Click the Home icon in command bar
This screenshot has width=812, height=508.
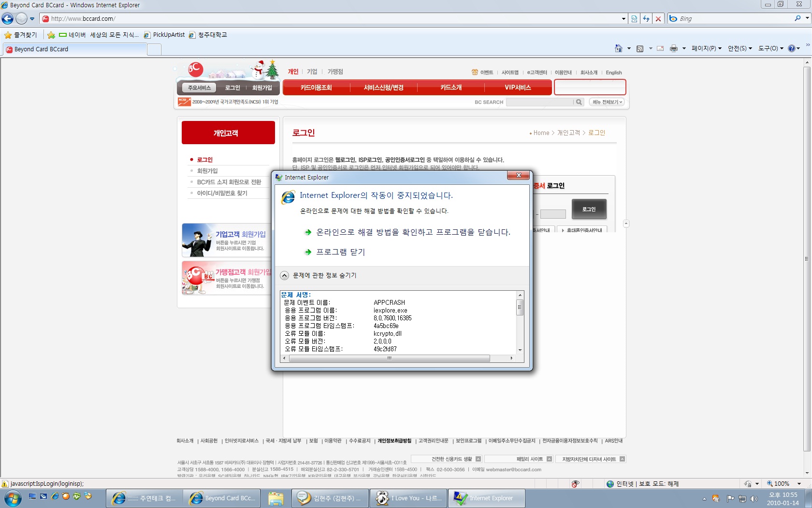(x=618, y=48)
